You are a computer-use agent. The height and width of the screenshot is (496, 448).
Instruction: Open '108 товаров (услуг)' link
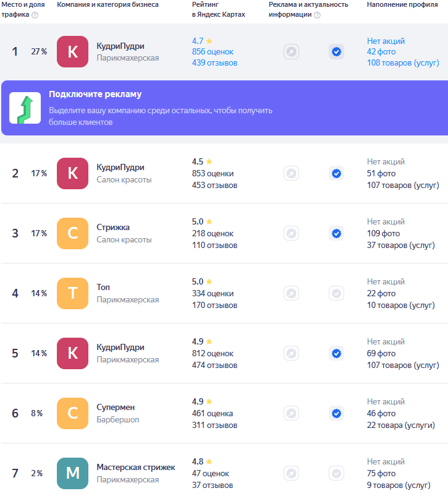coord(403,62)
